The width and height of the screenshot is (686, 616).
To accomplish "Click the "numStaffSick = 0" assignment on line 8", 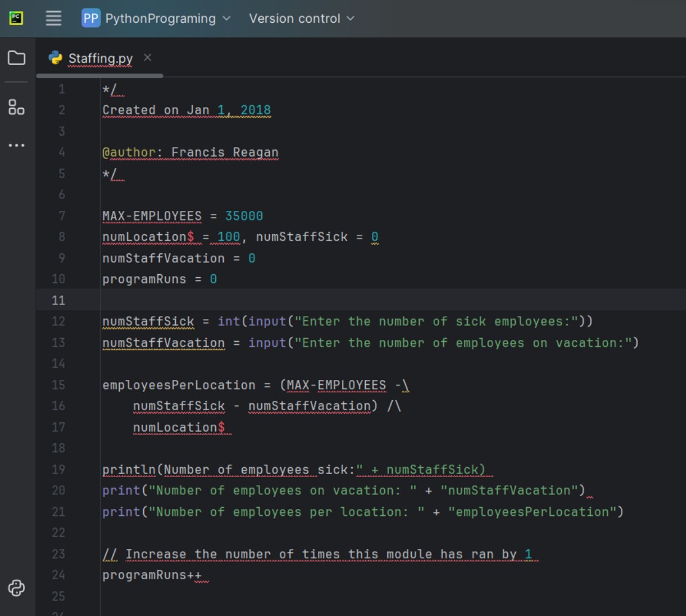I will tap(317, 237).
